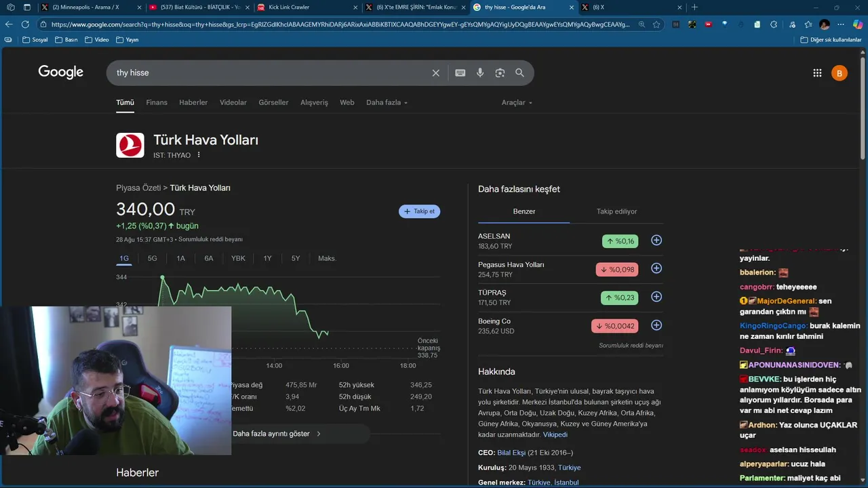
Task: Reload the page with the refresh icon
Action: 25,24
